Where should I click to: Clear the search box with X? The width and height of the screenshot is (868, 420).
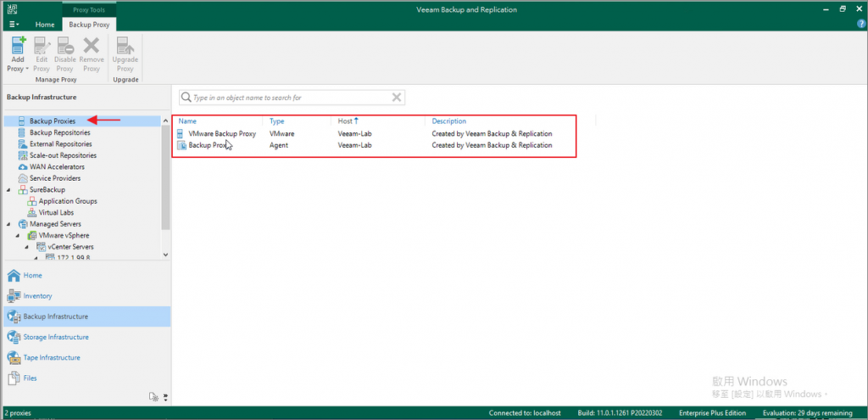tap(397, 98)
